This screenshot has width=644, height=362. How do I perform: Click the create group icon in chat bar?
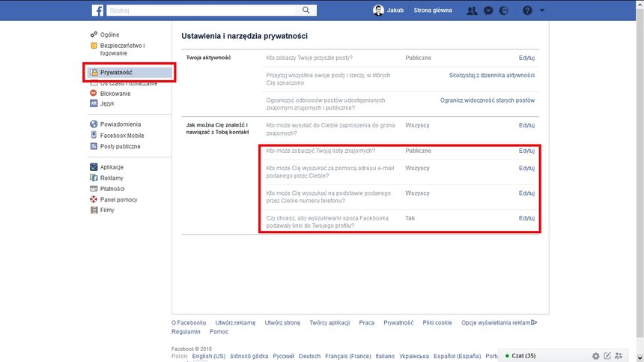pyautogui.click(x=619, y=356)
